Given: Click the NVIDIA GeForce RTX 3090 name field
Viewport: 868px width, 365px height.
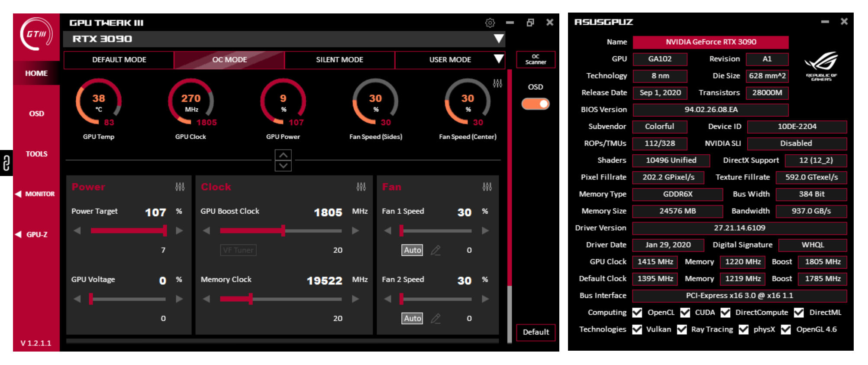Looking at the screenshot, I should [x=710, y=42].
